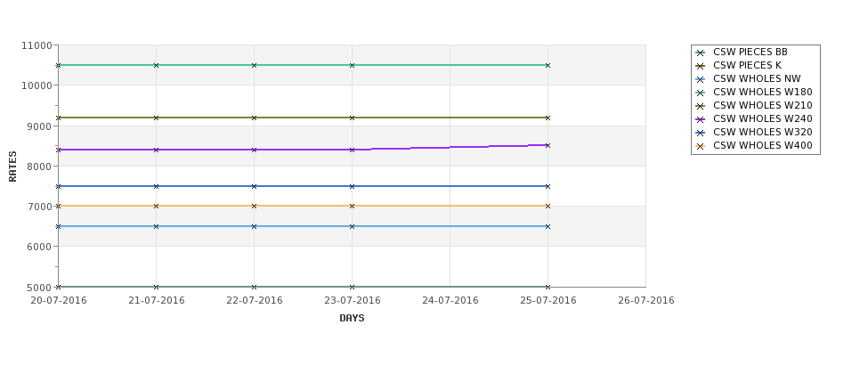Click the 24-07-2016 x-axis date label
The image size is (868, 382).
pos(450,301)
